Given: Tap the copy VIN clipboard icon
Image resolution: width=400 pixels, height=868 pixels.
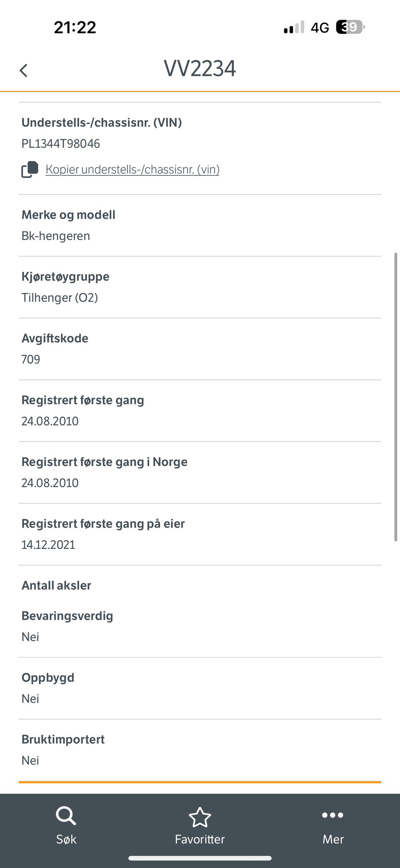Looking at the screenshot, I should point(30,169).
